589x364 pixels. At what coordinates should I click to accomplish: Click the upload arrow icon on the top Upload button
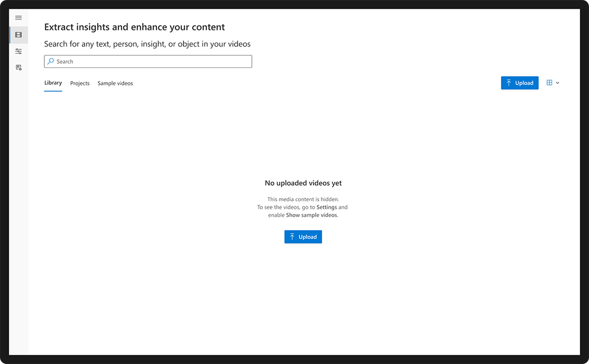coord(509,82)
